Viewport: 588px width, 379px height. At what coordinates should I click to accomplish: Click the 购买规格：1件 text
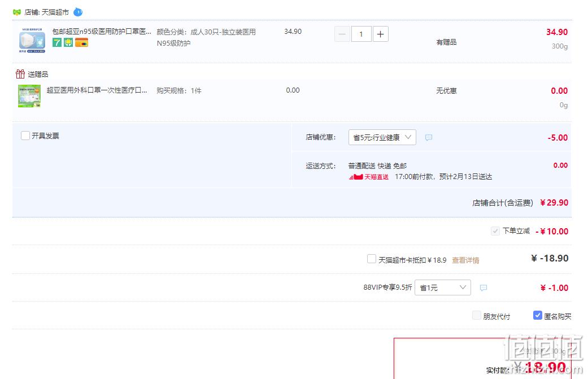[x=179, y=91]
